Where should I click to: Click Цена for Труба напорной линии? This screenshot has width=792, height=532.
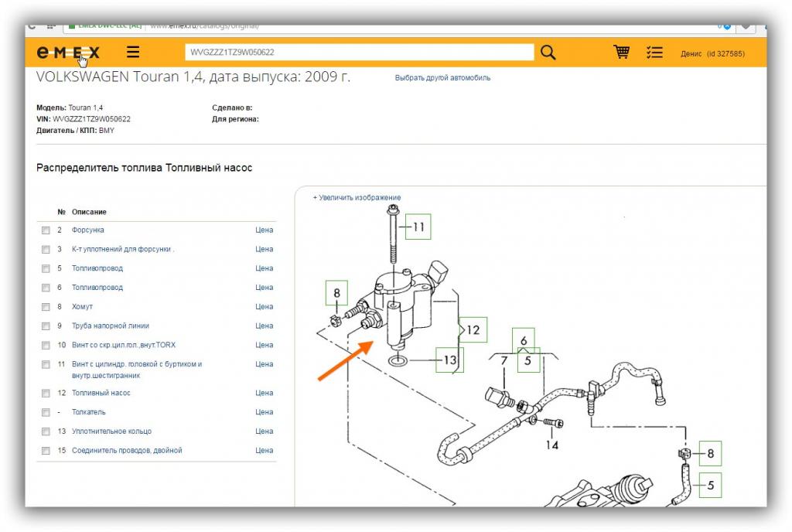pyautogui.click(x=265, y=326)
